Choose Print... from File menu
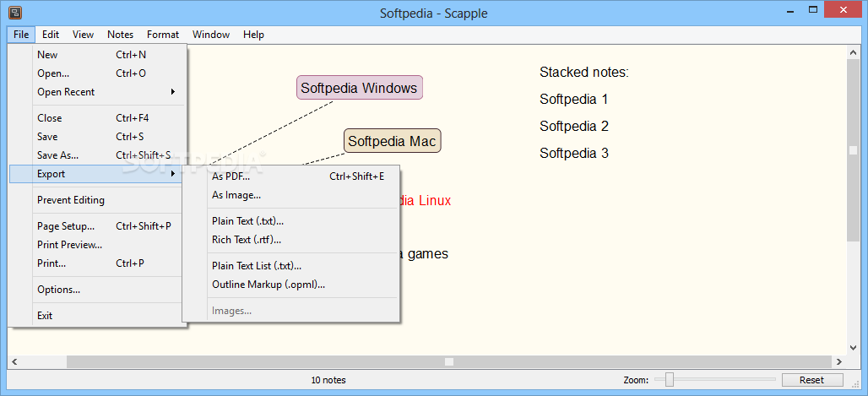Viewport: 868px width, 396px height. click(x=97, y=263)
